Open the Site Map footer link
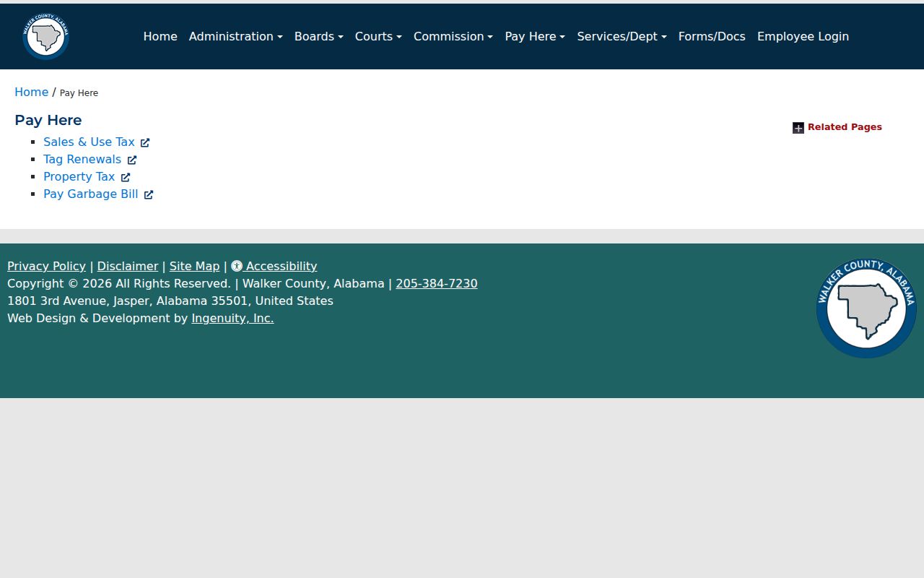This screenshot has width=924, height=578. (194, 266)
